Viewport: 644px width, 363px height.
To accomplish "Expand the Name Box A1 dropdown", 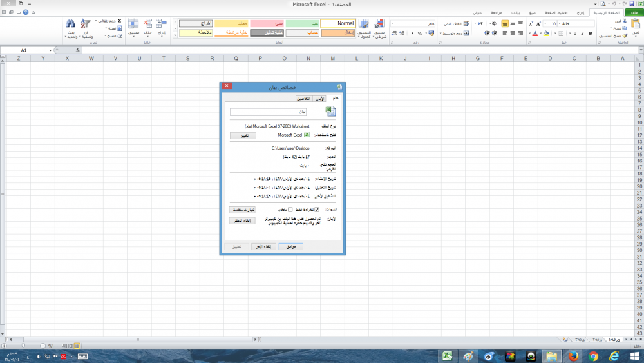I will pos(50,50).
